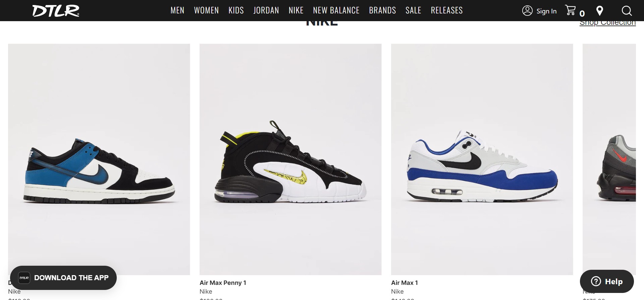
Task: Open the blue Nike Dunk shoe image
Action: [99, 159]
